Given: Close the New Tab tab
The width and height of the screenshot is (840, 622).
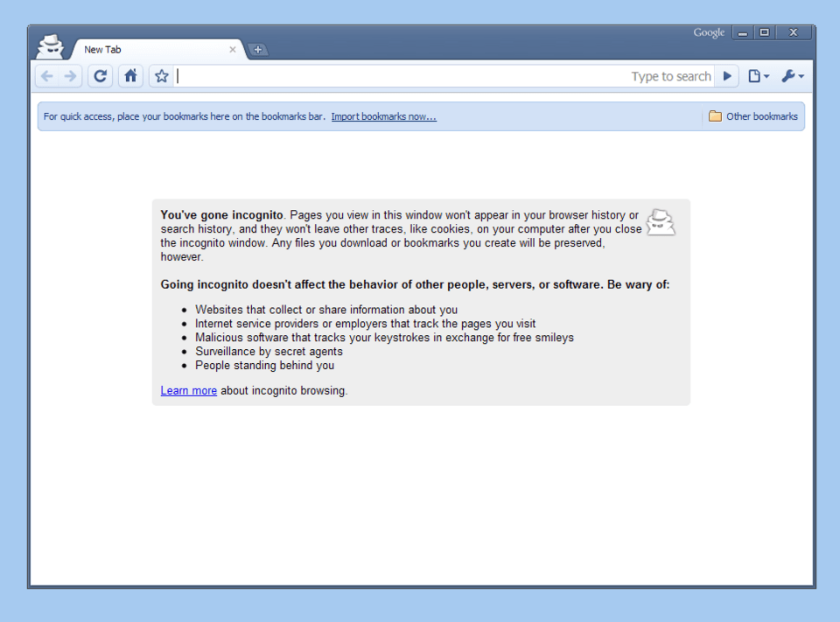Looking at the screenshot, I should click(233, 50).
